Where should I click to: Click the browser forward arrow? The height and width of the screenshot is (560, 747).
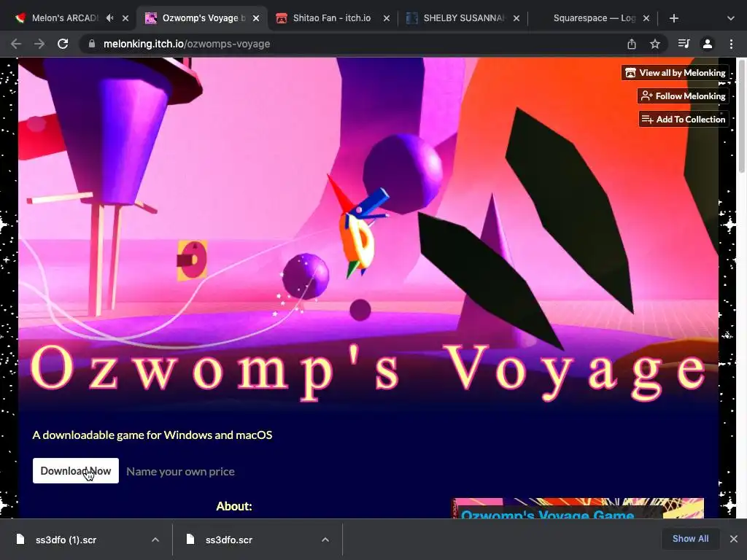(x=39, y=44)
